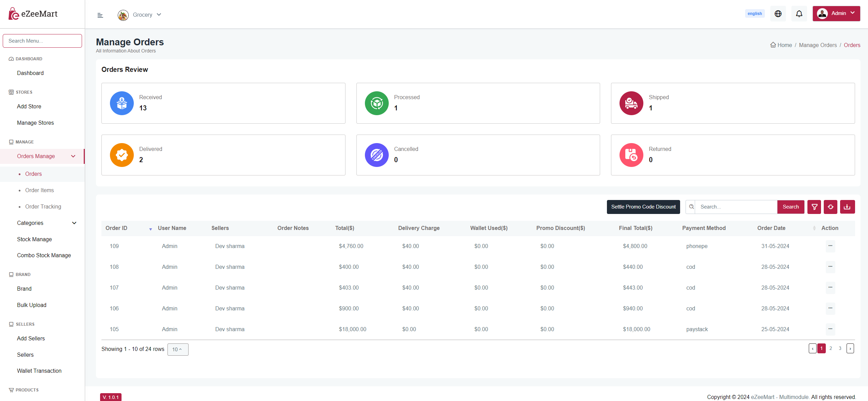Open the rows-per-page 10 dropdown
The width and height of the screenshot is (868, 401).
178,349
